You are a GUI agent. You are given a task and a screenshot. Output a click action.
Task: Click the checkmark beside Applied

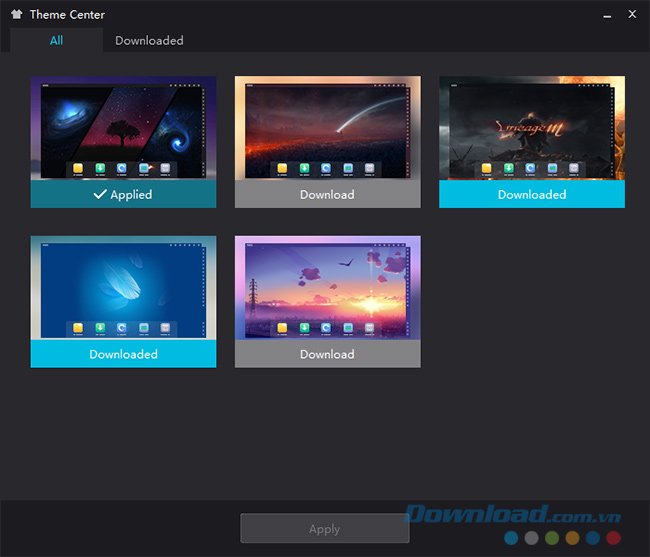point(100,194)
